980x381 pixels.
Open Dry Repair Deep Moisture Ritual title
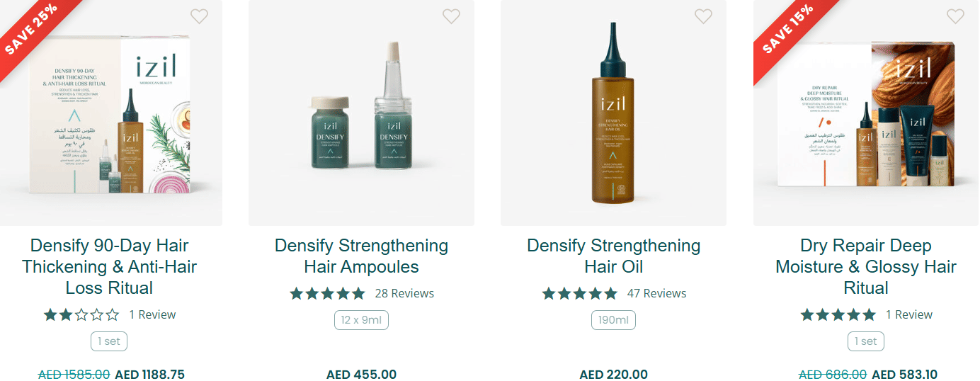(865, 267)
